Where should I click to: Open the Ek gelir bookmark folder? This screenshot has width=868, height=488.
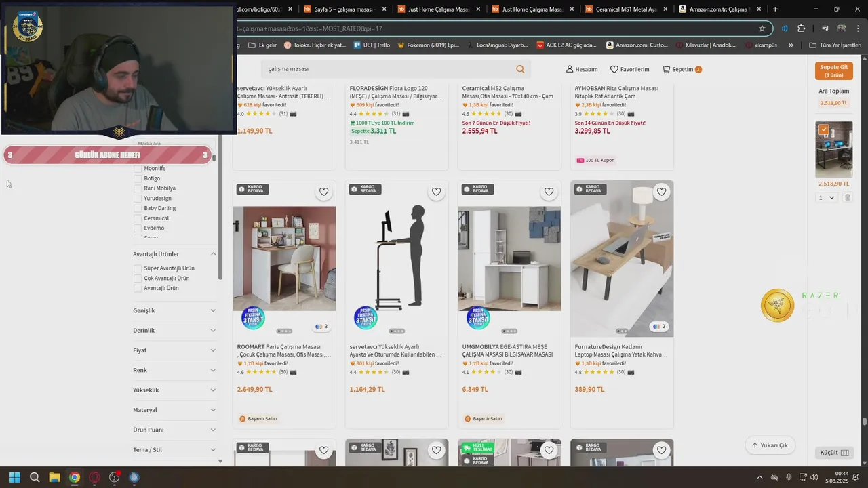pyautogui.click(x=262, y=45)
